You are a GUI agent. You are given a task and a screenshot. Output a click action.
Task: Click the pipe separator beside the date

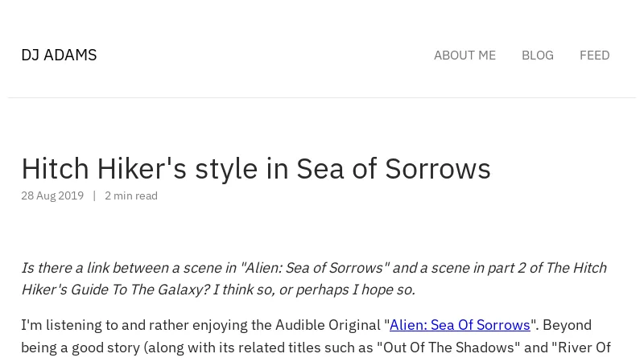click(94, 195)
